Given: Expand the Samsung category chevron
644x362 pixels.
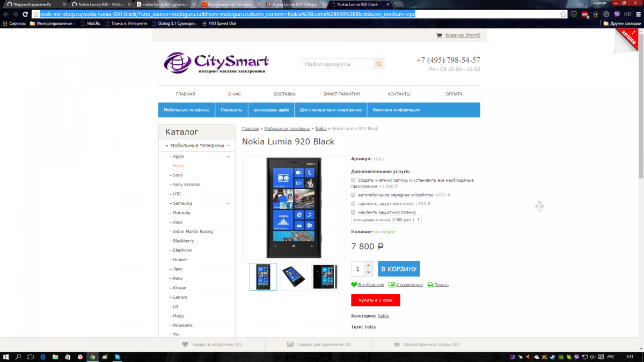Looking at the screenshot, I should point(229,203).
